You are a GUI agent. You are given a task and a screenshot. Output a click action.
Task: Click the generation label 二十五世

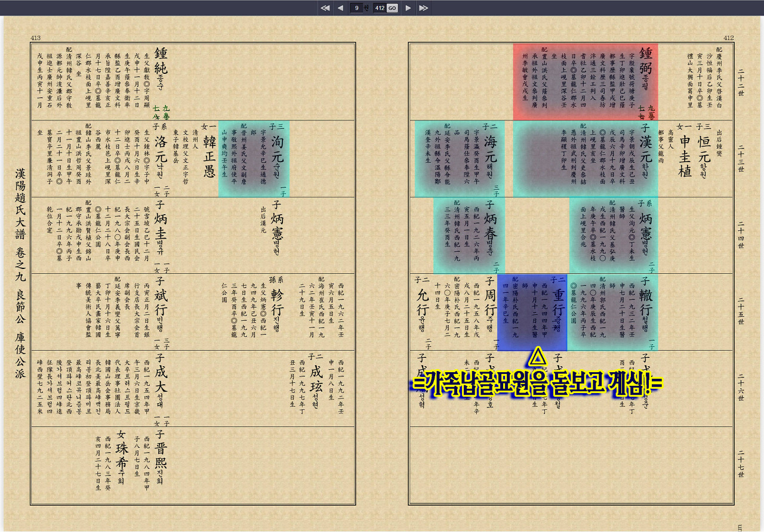coord(741,311)
